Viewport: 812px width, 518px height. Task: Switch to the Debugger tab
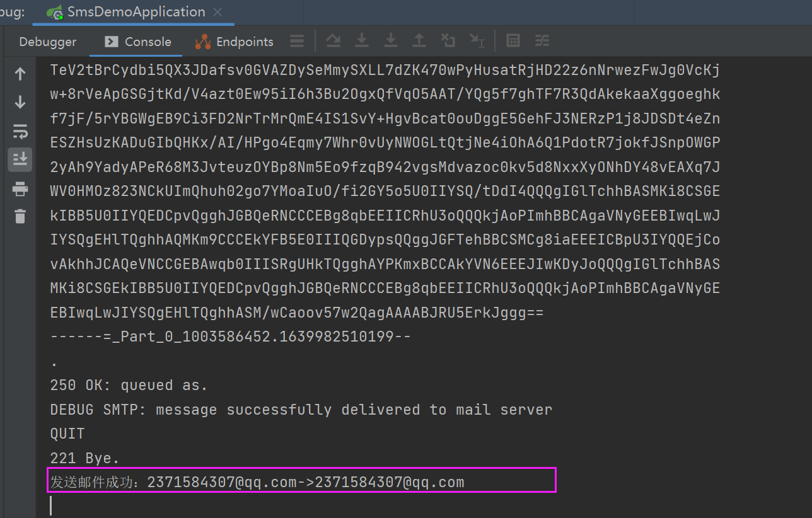tap(48, 42)
